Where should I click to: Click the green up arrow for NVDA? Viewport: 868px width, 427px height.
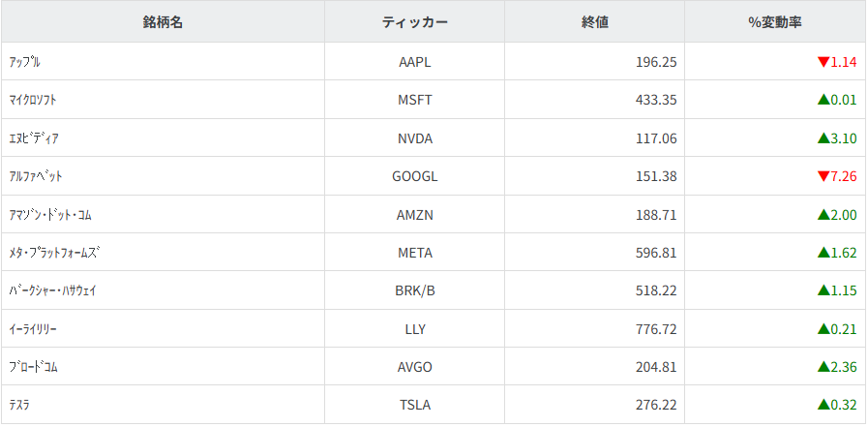coord(823,137)
